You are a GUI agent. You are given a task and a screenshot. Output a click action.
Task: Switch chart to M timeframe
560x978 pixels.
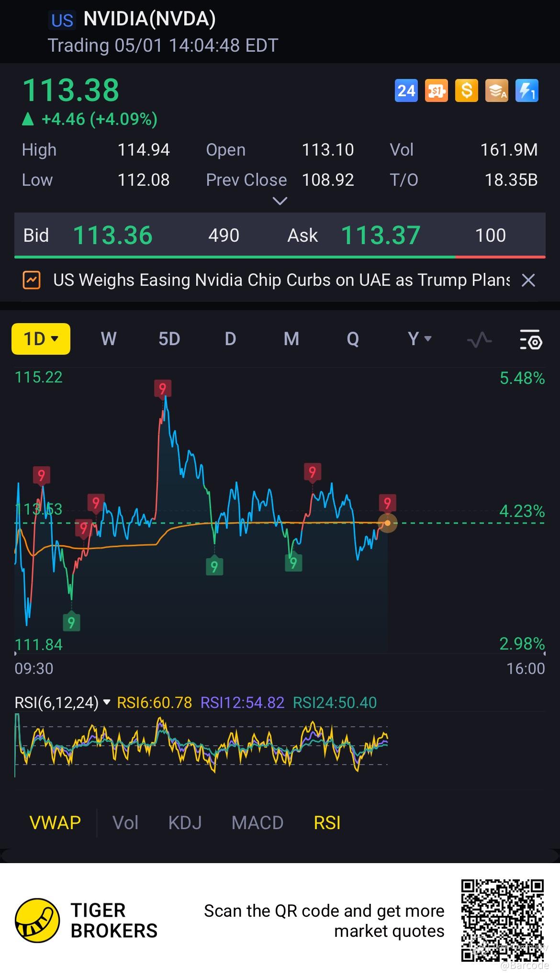click(x=291, y=339)
